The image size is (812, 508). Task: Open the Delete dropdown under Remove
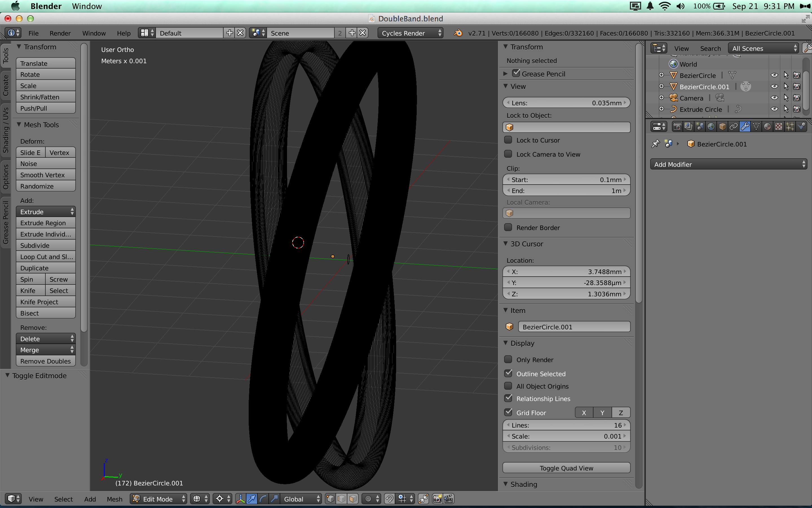(x=46, y=339)
